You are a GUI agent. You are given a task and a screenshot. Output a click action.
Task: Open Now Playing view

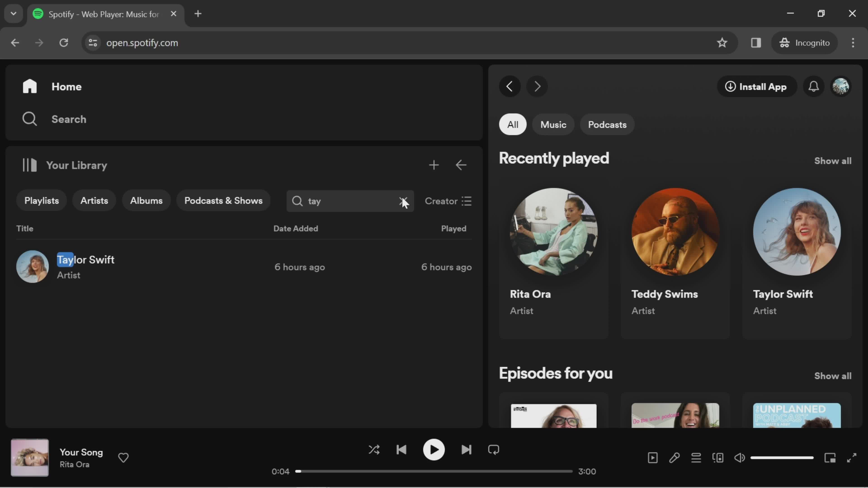[x=653, y=458]
